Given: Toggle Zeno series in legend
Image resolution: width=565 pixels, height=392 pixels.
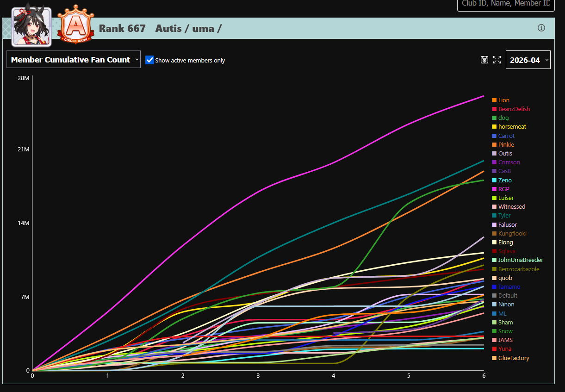Looking at the screenshot, I should (x=502, y=180).
